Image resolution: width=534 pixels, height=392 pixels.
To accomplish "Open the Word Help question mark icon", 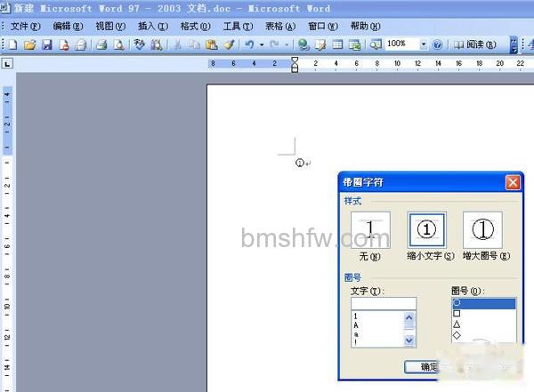I will pos(437,44).
